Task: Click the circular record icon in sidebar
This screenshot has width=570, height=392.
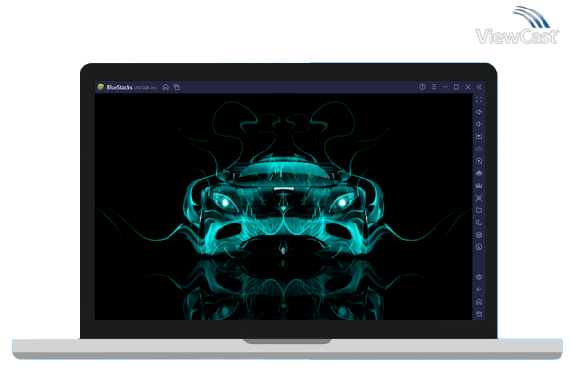Action: (479, 161)
